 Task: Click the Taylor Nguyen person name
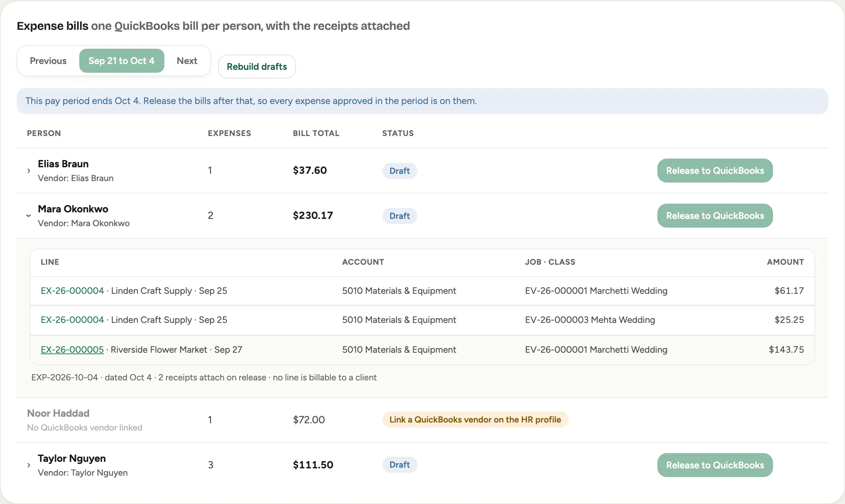pos(72,459)
